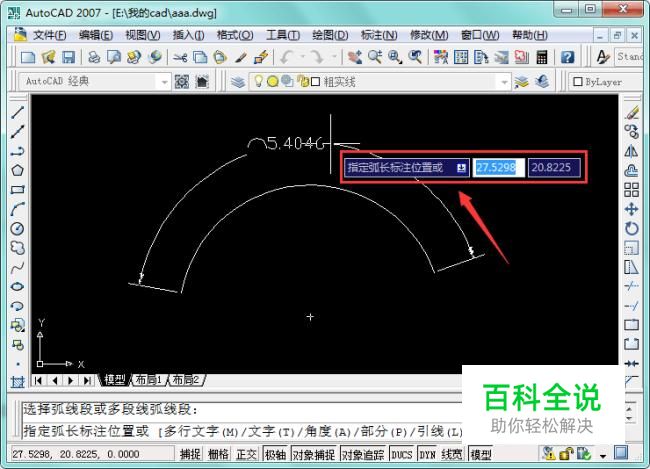650x469 pixels.
Task: Toggle 栅格 grid display in status bar
Action: [218, 454]
